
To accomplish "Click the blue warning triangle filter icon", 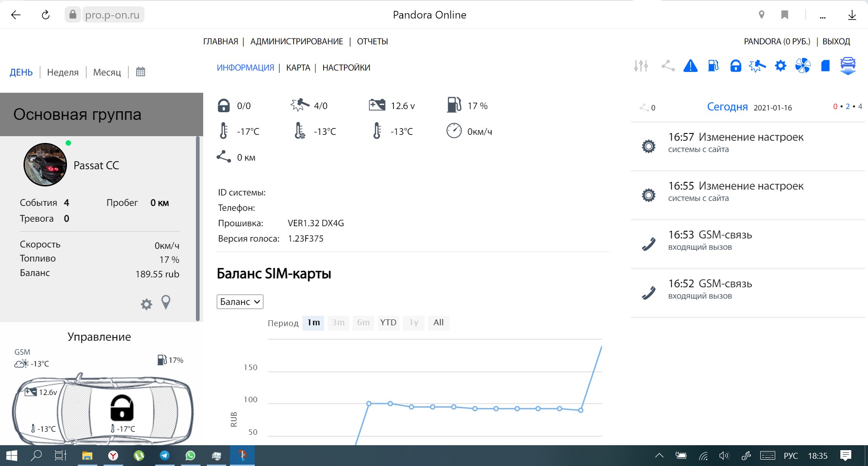I will [690, 66].
